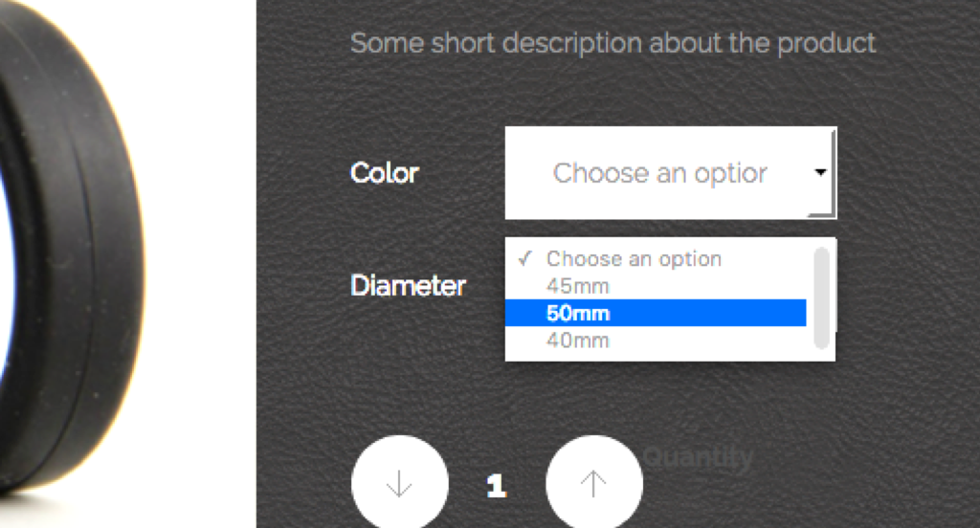Click the short product description text
The image size is (980, 528).
tap(612, 43)
